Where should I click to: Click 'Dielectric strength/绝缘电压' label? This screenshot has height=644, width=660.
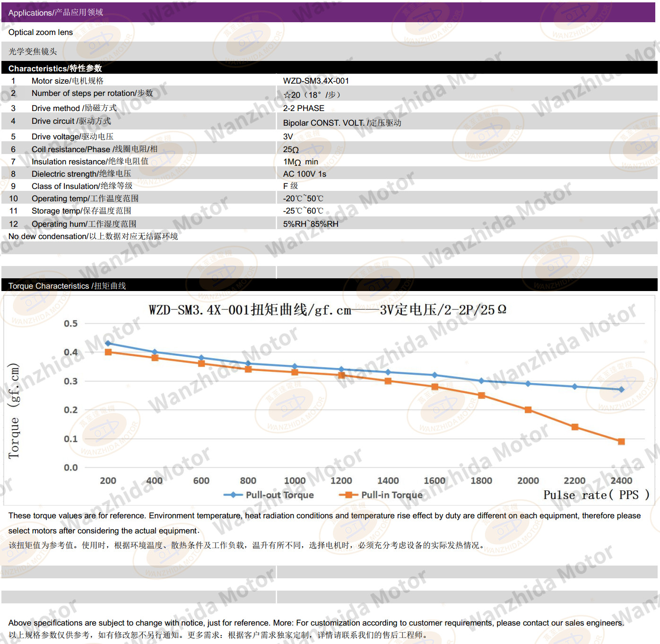pyautogui.click(x=81, y=173)
